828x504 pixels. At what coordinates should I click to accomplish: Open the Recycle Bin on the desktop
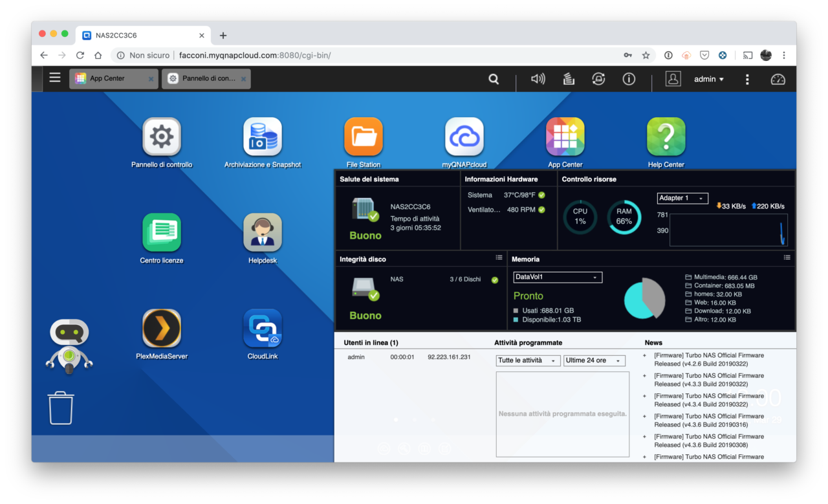tap(60, 406)
